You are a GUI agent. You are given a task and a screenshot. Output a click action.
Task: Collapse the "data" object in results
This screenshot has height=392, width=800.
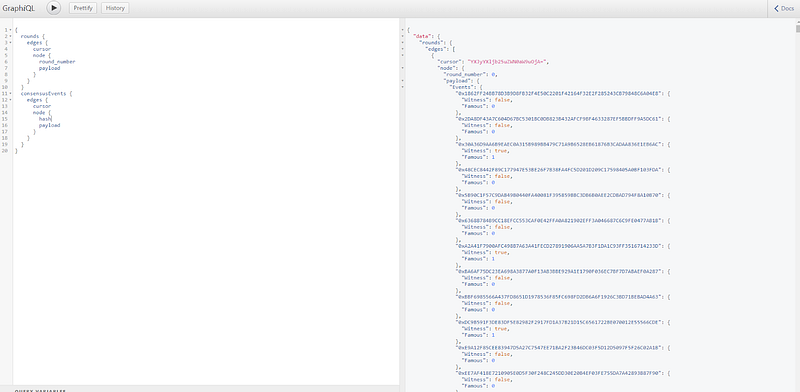coord(403,36)
